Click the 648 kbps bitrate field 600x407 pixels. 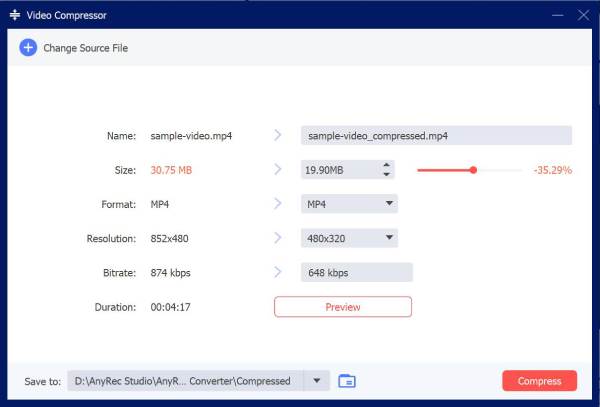(x=357, y=272)
